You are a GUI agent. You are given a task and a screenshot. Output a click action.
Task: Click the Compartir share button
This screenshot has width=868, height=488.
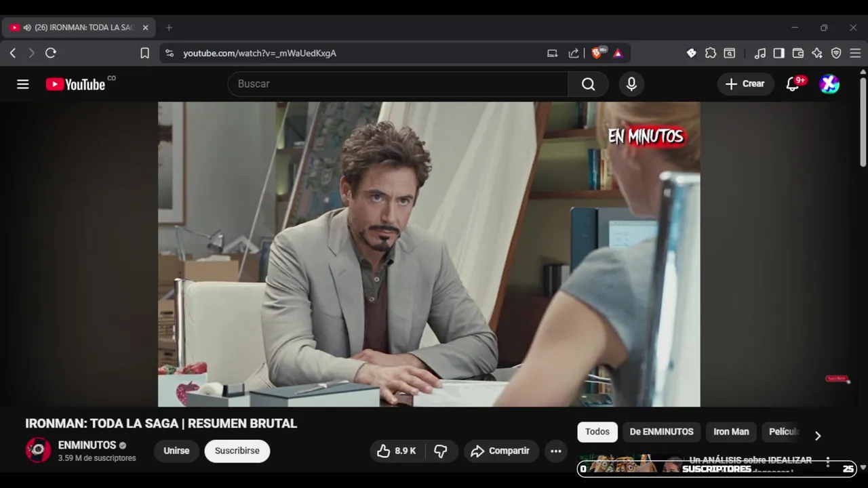click(501, 451)
